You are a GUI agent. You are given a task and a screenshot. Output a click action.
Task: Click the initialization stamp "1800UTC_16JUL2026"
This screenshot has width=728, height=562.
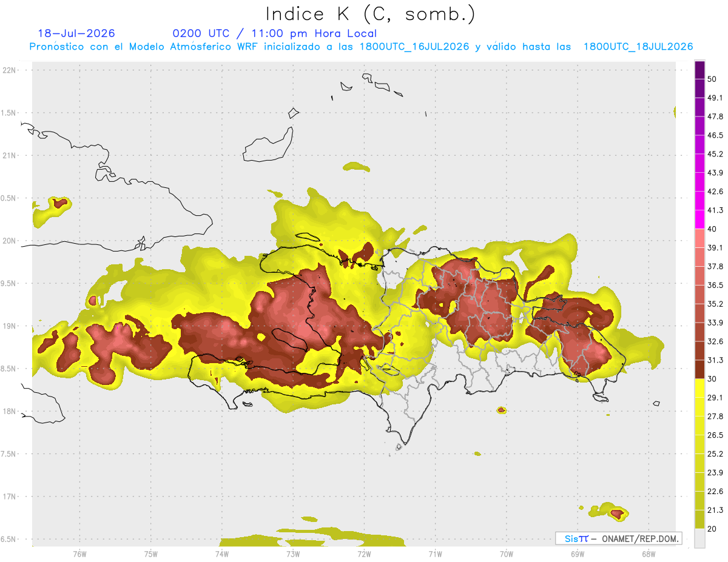tap(414, 47)
